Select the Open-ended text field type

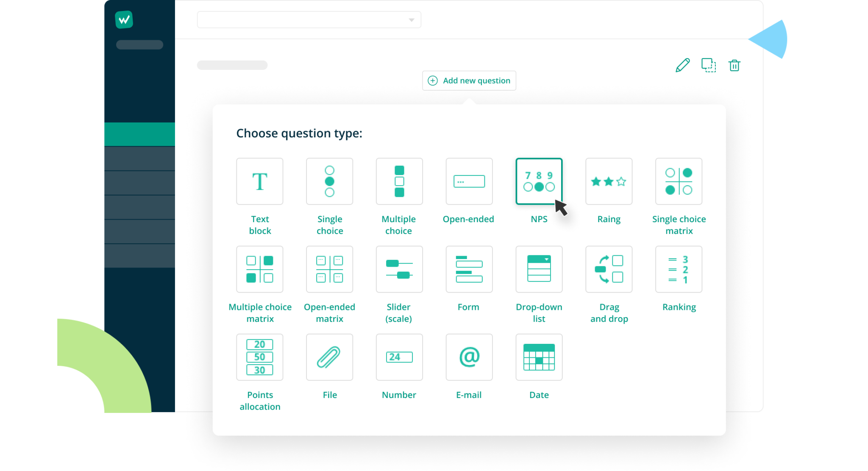click(x=469, y=181)
